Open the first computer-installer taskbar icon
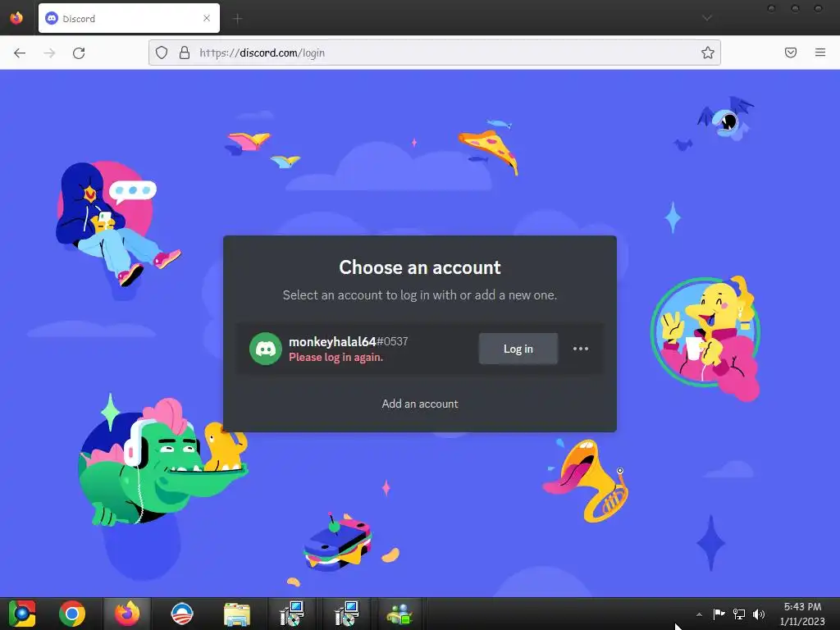The width and height of the screenshot is (840, 630). [x=292, y=614]
